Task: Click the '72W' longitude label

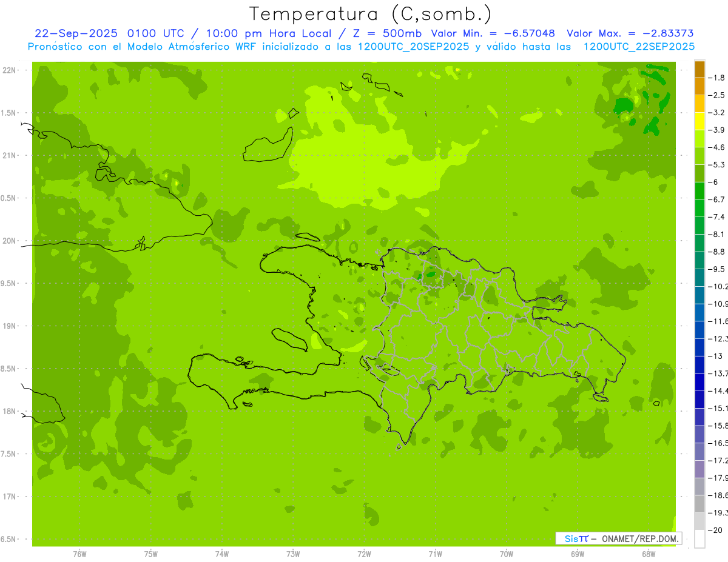Action: (x=364, y=554)
